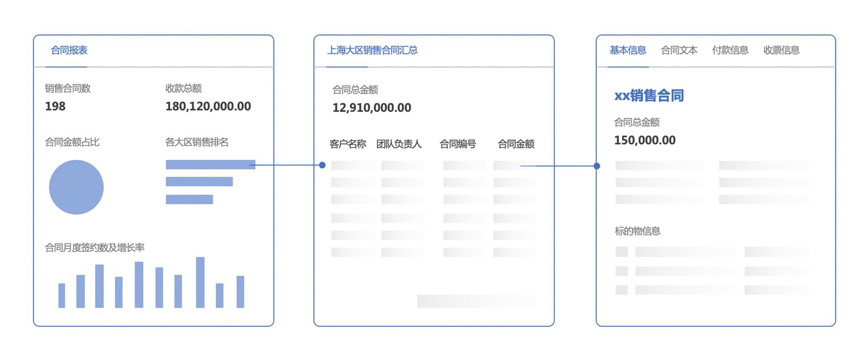Click the shortest bar in 各大区销售排名
This screenshot has height=360, width=868.
click(189, 199)
